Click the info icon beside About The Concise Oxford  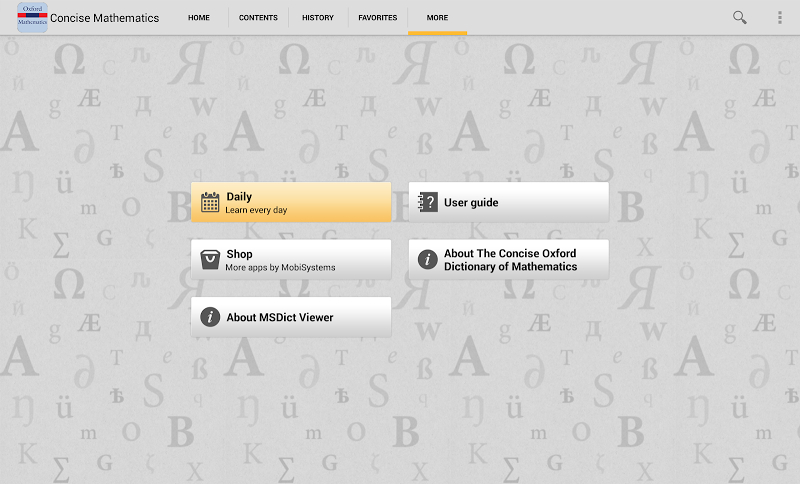point(428,260)
